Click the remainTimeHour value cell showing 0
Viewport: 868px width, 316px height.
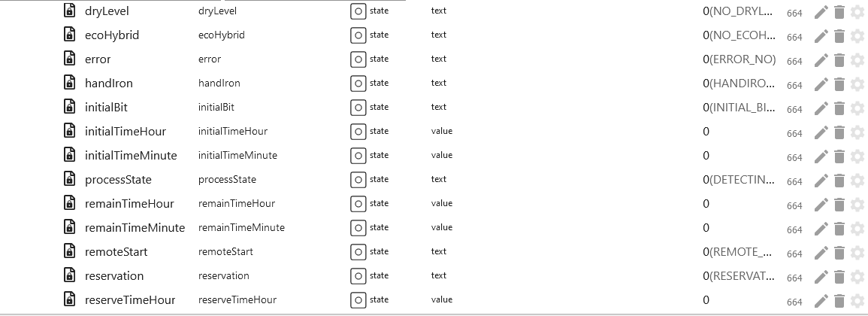tap(706, 203)
